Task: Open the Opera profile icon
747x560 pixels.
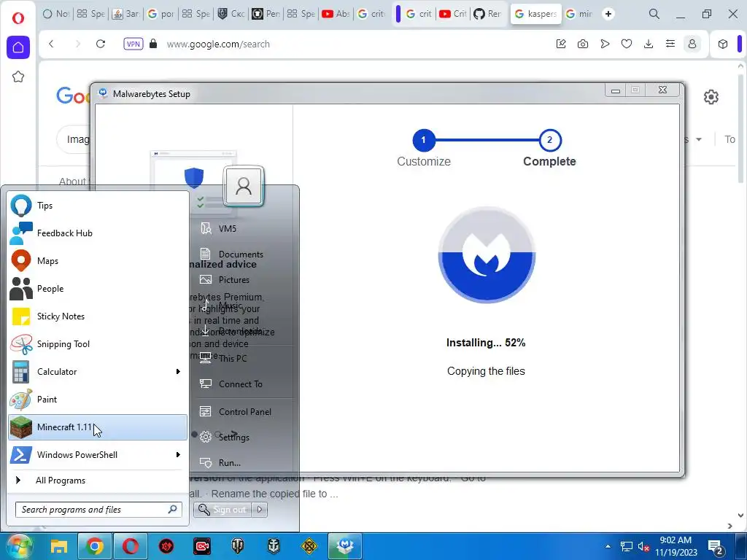Action: (x=692, y=44)
